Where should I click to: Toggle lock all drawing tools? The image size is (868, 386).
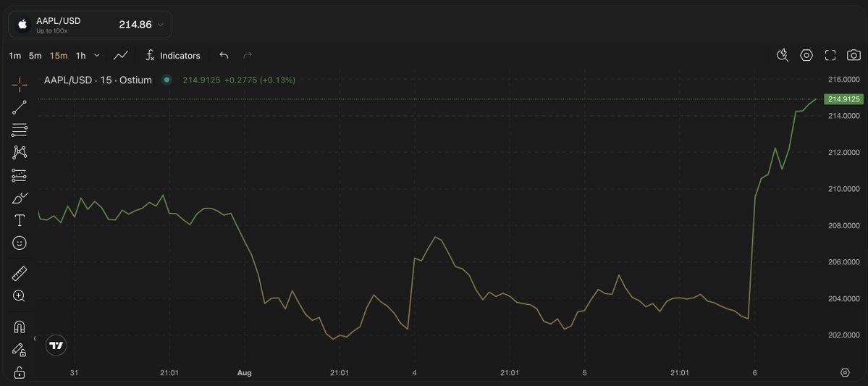20,372
